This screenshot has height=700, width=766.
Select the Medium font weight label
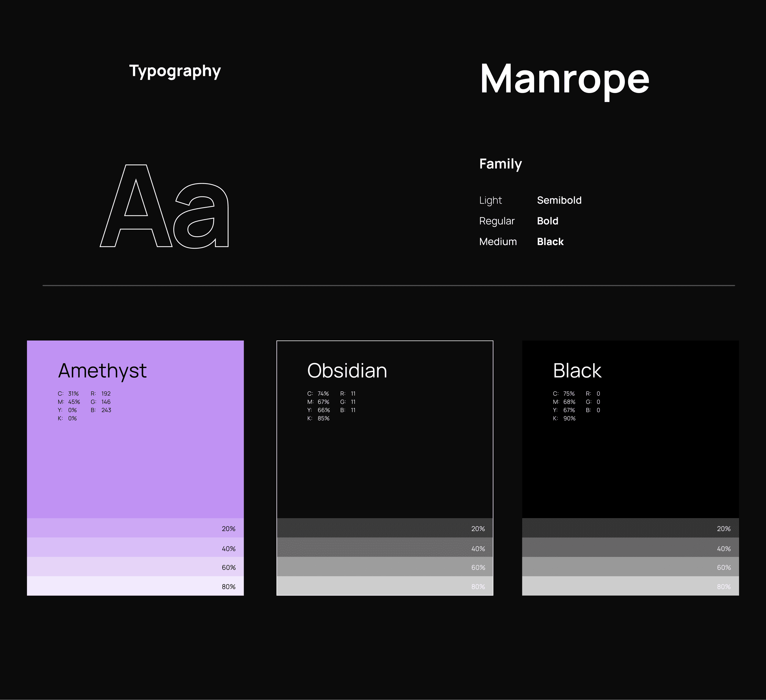(498, 241)
